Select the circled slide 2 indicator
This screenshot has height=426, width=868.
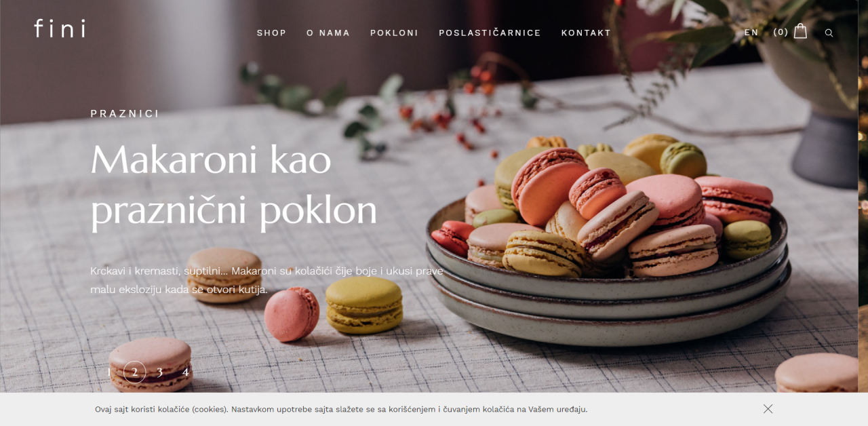(x=135, y=372)
